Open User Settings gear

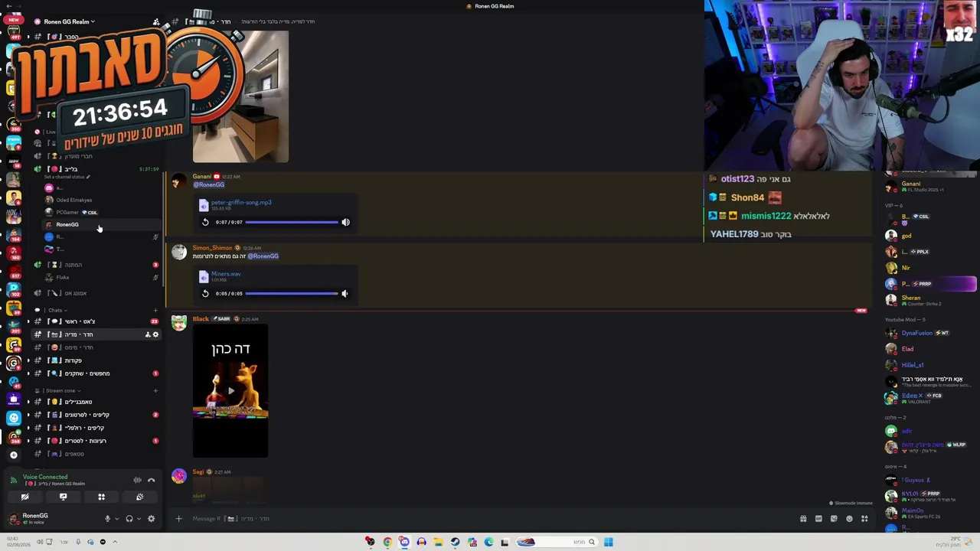[151, 519]
